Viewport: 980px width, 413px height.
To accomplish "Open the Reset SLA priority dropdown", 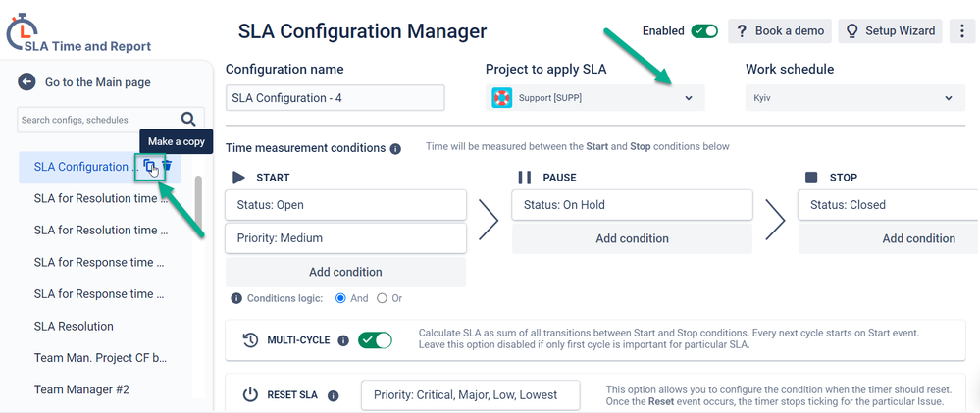I will click(x=471, y=395).
